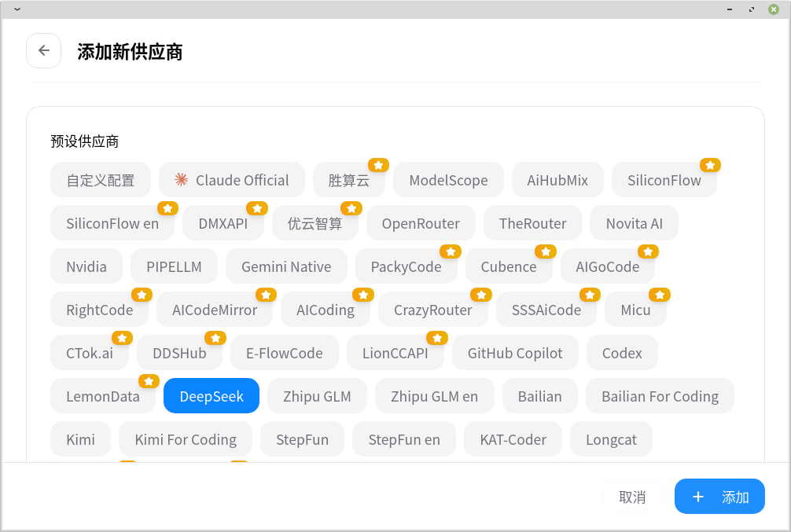Choose Claude Official provider preset
791x532 pixels.
(x=231, y=179)
